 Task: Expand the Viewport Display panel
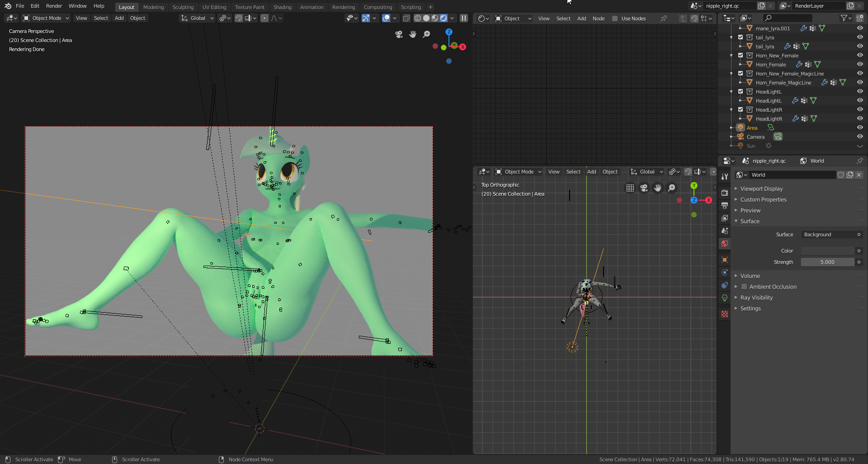coord(761,189)
